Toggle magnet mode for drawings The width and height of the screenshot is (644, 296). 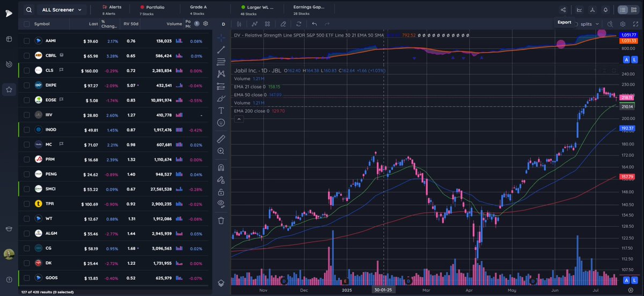coord(221,167)
